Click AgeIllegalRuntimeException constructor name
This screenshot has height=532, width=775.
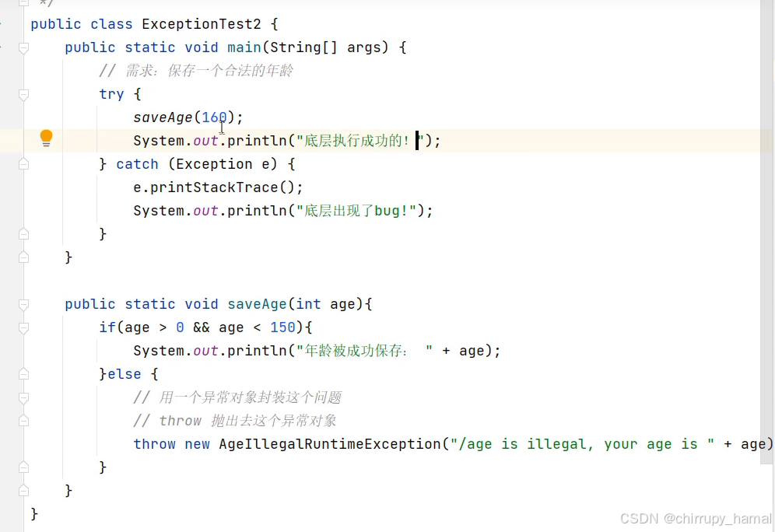330,444
